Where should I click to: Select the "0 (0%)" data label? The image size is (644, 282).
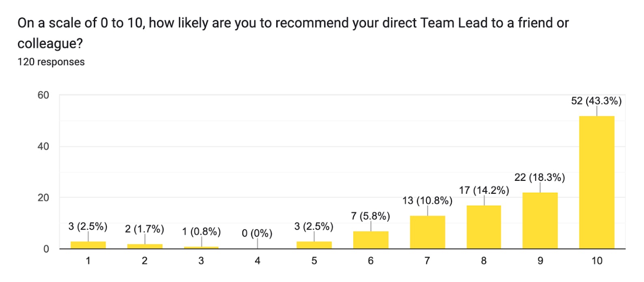click(x=257, y=233)
